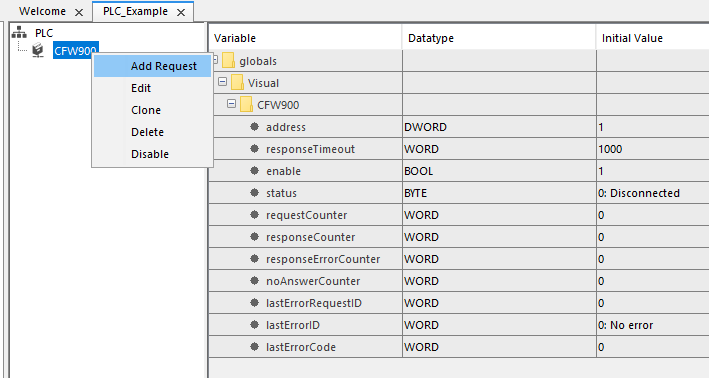Click initial value 0 of requestCounter row
The image size is (709, 378).
[653, 215]
